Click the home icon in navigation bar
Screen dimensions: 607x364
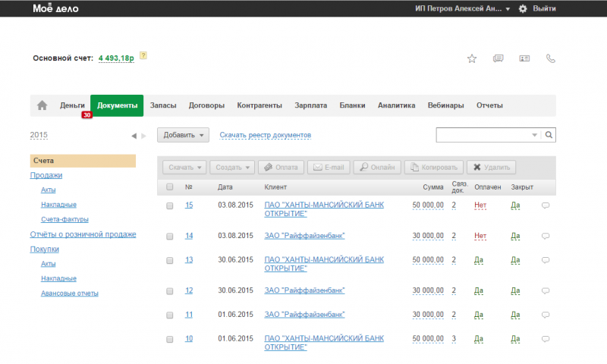pyautogui.click(x=42, y=105)
